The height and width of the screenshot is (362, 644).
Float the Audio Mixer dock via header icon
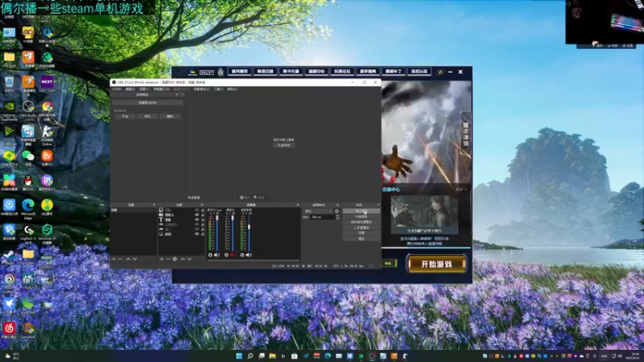point(298,205)
